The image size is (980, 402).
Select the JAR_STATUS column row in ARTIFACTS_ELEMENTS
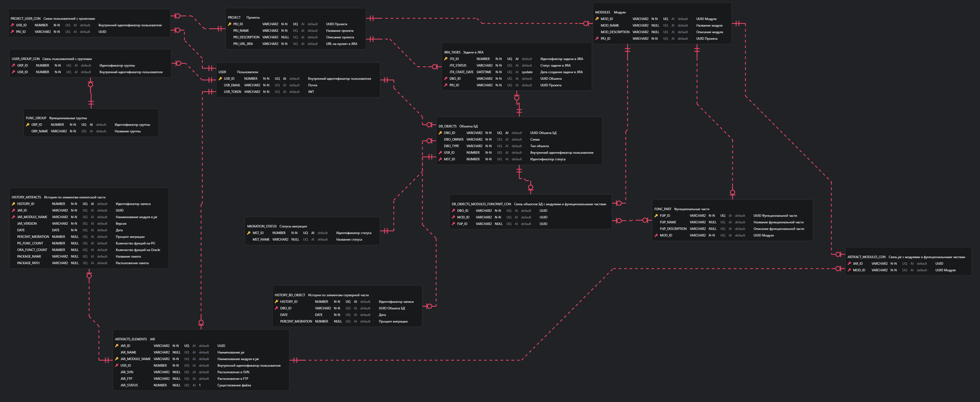[129, 385]
